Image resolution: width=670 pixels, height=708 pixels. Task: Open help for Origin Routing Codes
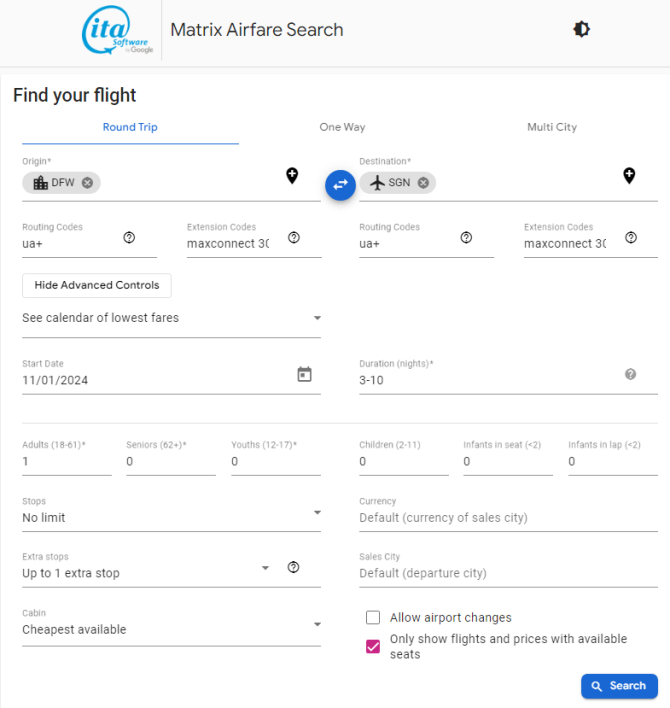(x=129, y=237)
